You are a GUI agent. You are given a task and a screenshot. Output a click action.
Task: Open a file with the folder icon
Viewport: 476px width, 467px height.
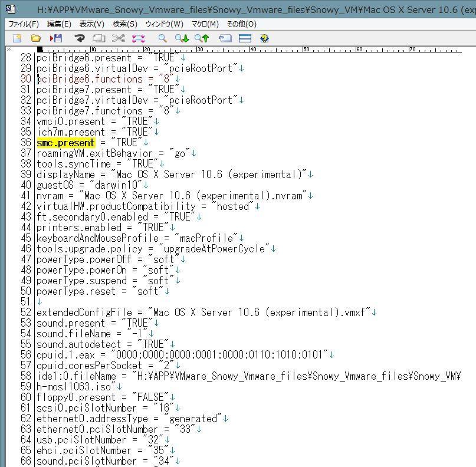[x=36, y=38]
